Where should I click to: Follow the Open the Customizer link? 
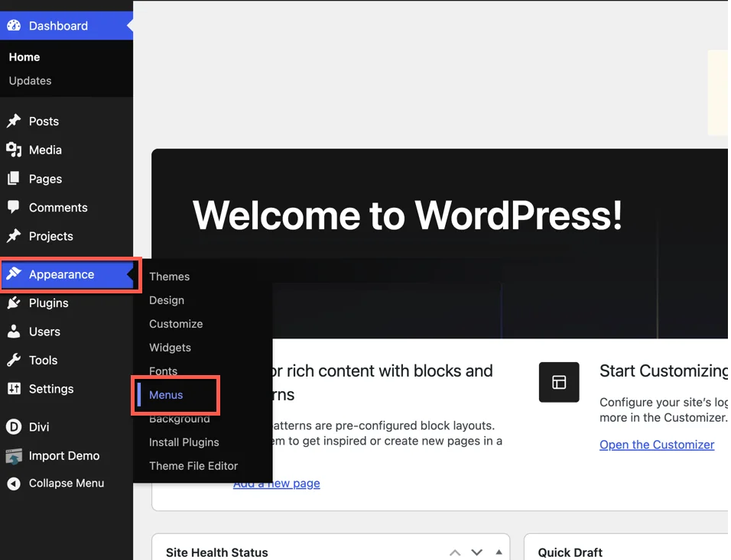pyautogui.click(x=657, y=445)
